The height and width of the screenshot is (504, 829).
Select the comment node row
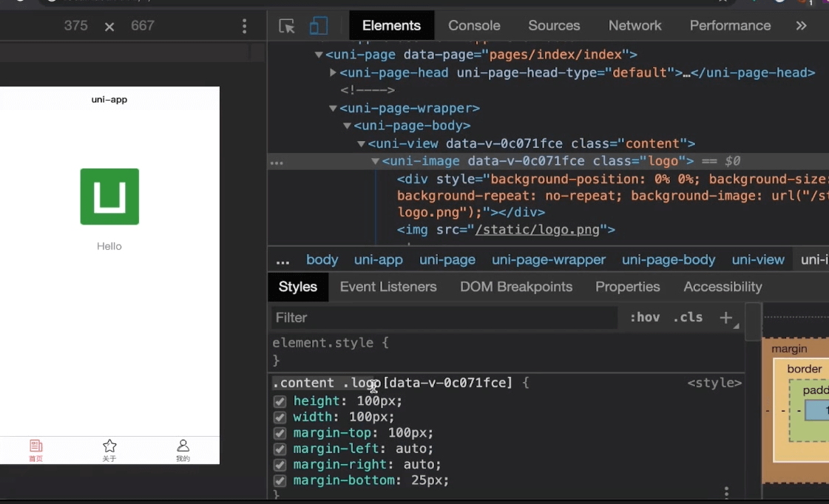pyautogui.click(x=368, y=90)
